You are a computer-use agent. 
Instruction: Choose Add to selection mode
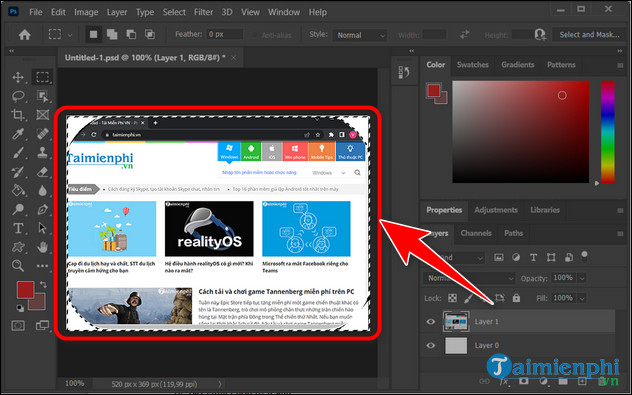(x=112, y=35)
